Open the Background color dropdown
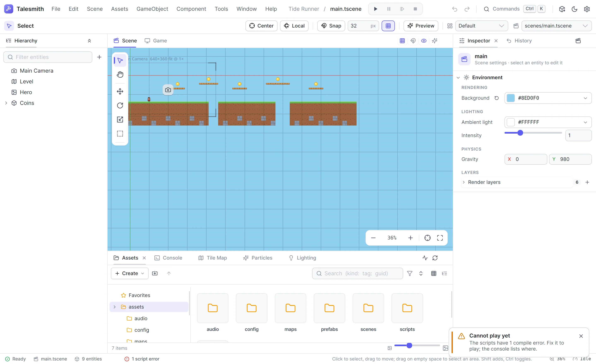This screenshot has width=596, height=364. [548, 98]
